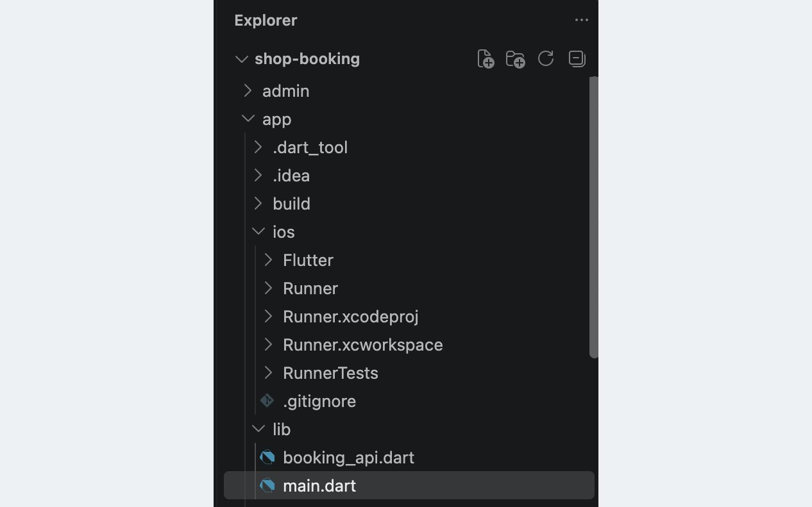Open the .gitignore file name
Viewport: 812px width, 507px height.
[x=319, y=401]
